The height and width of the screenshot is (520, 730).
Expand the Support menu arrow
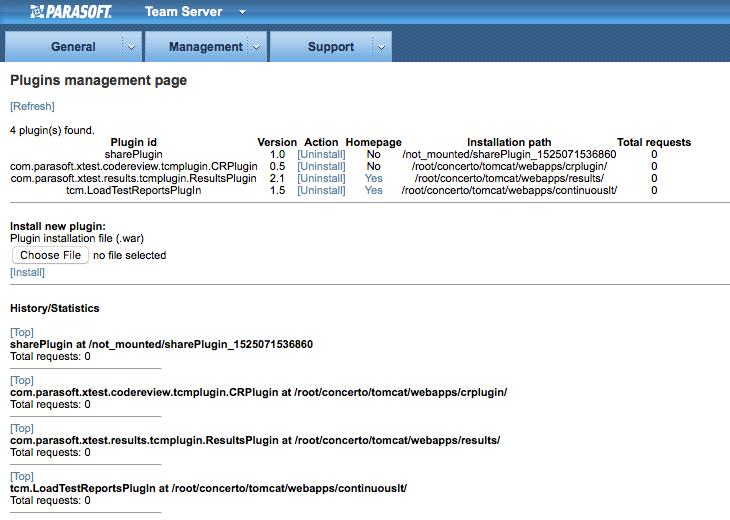381,47
